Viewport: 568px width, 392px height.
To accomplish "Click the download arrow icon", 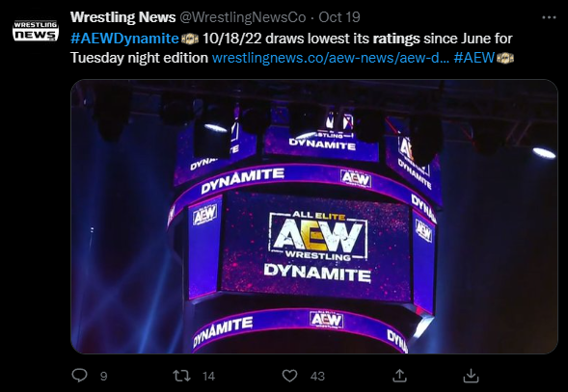I will (471, 376).
